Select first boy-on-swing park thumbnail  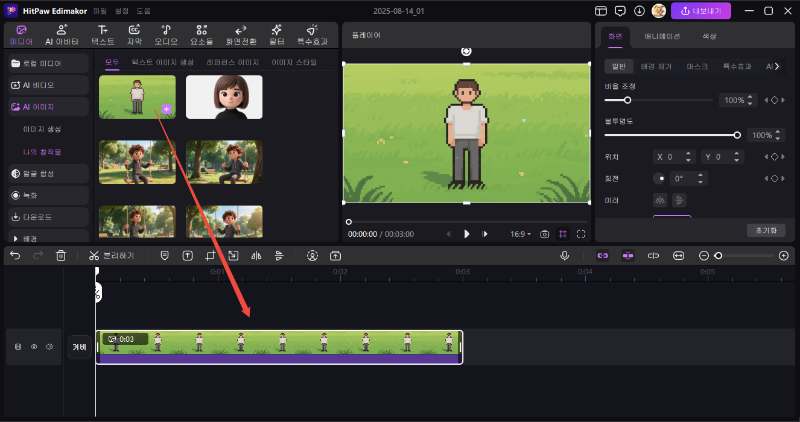point(137,162)
